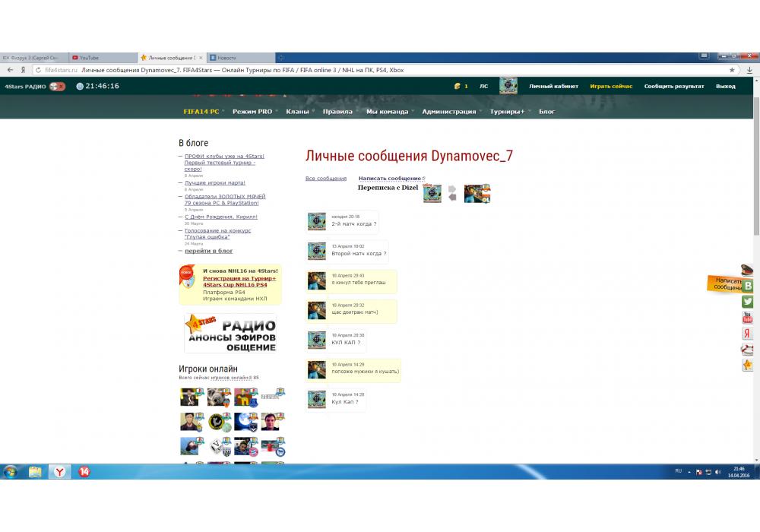Click Dizel's avatar right of the arrows
The width and height of the screenshot is (760, 532).
pyautogui.click(x=477, y=193)
